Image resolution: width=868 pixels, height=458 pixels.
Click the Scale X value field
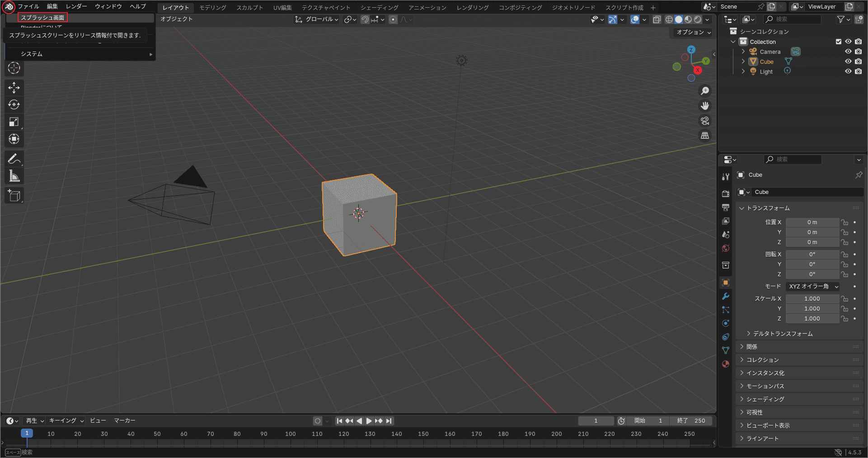coord(812,299)
